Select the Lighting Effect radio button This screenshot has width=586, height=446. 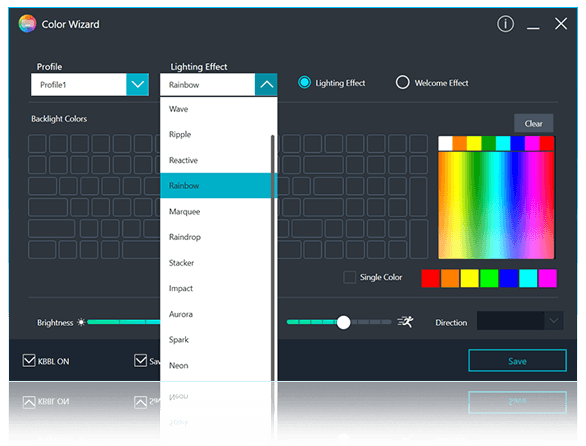tap(304, 82)
